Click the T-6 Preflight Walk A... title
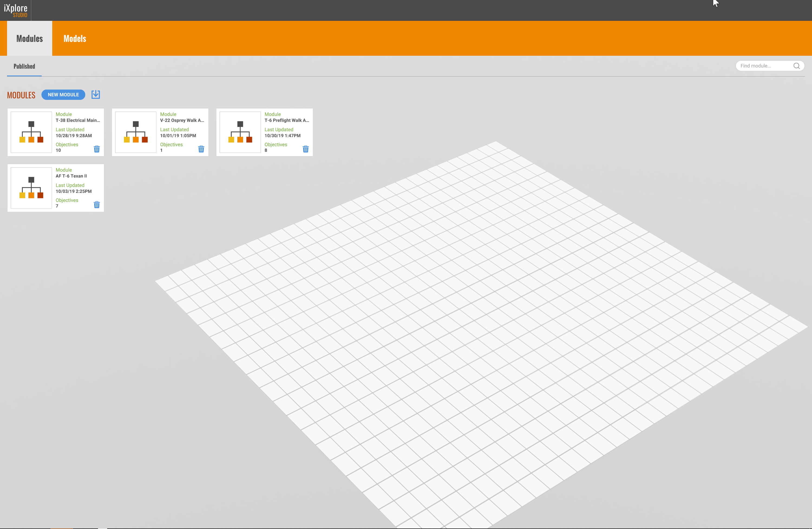812x529 pixels. (x=287, y=120)
